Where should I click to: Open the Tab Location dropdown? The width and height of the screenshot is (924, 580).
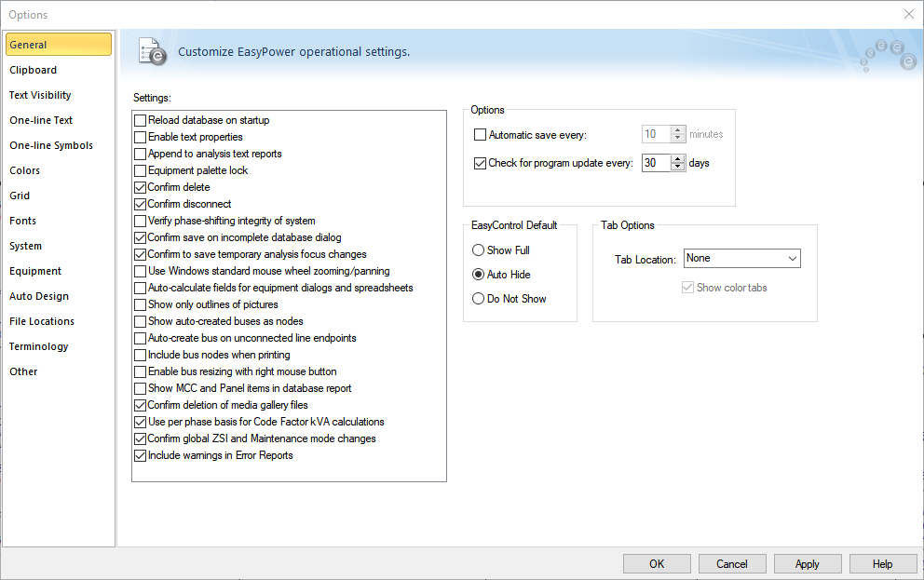[741, 259]
